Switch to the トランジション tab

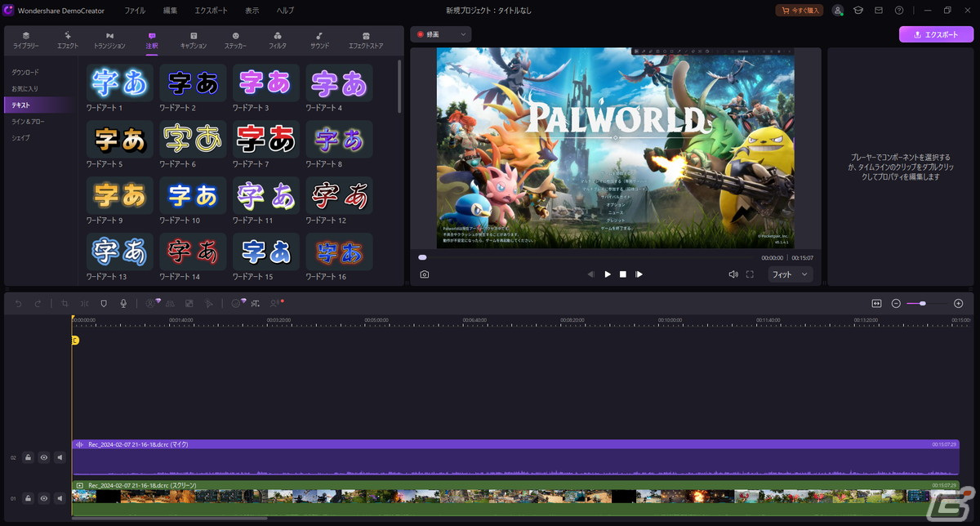tap(109, 41)
